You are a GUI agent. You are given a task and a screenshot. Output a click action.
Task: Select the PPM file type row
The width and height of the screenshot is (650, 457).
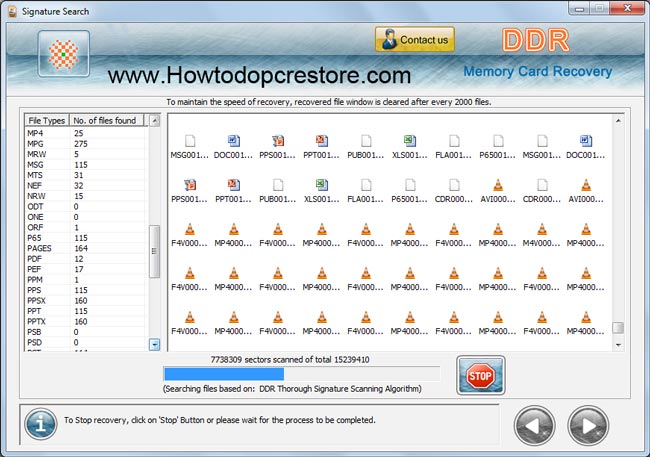tap(85, 280)
